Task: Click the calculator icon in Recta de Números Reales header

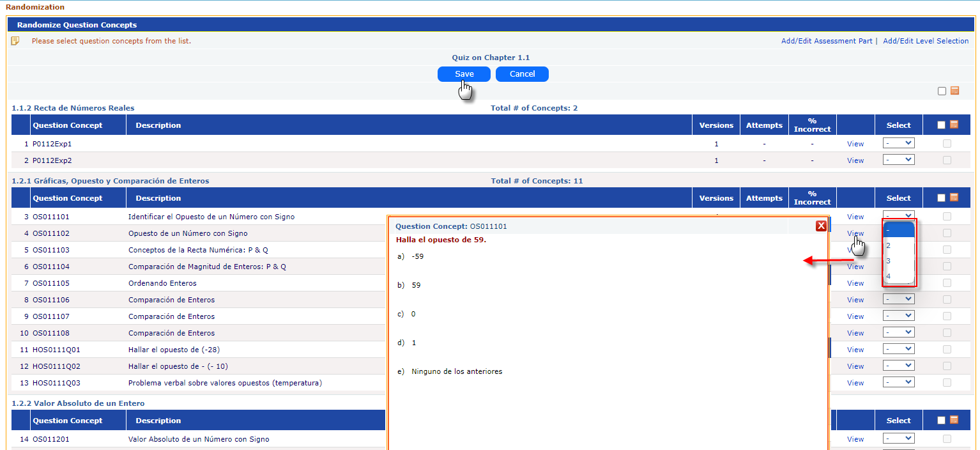Action: pyautogui.click(x=954, y=125)
